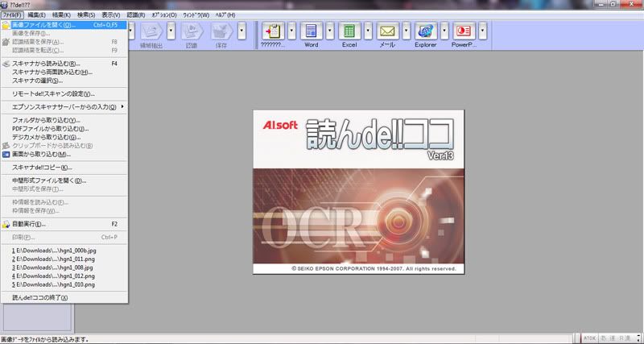Open recent file 1 hgn1_000b.jpg

tap(64, 251)
